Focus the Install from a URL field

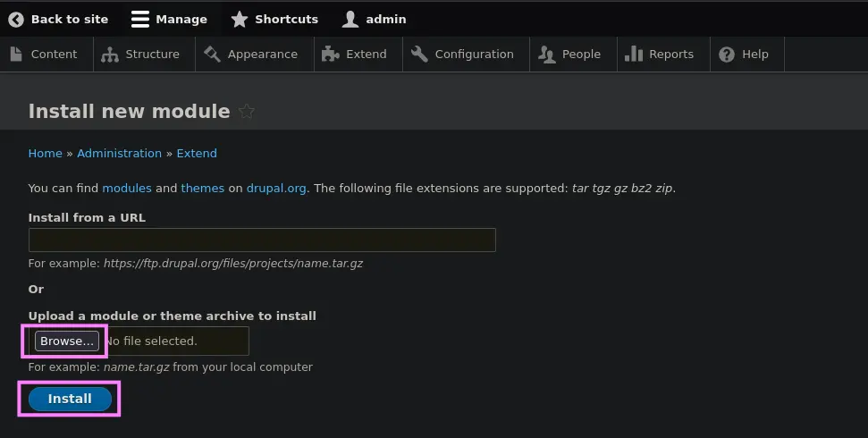pos(262,240)
